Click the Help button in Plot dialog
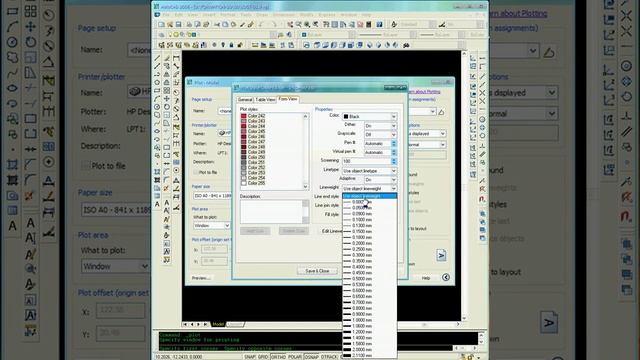The height and width of the screenshot is (360, 640). pyautogui.click(x=426, y=278)
